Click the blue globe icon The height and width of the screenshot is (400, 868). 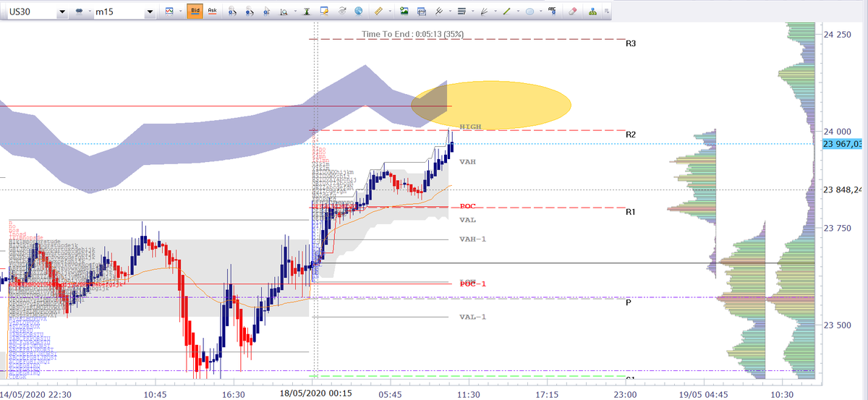358,11
